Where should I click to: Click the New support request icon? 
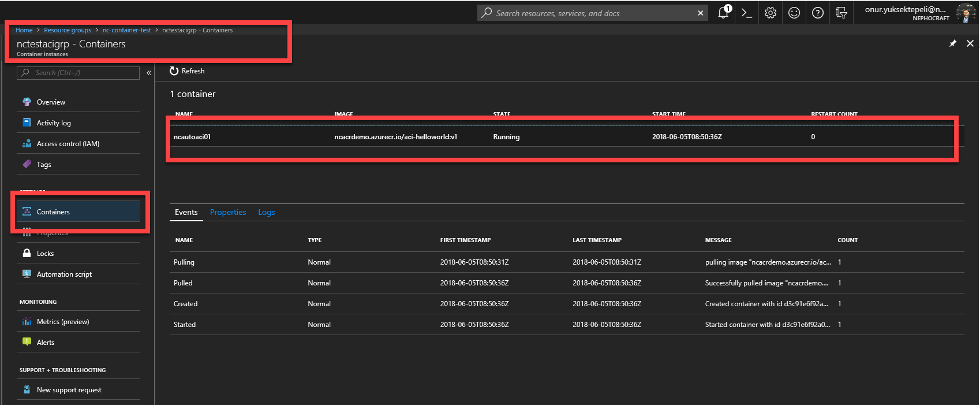click(27, 389)
